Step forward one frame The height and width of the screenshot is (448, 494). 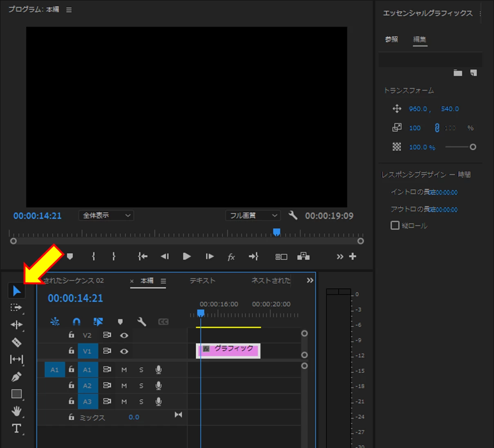tap(210, 256)
